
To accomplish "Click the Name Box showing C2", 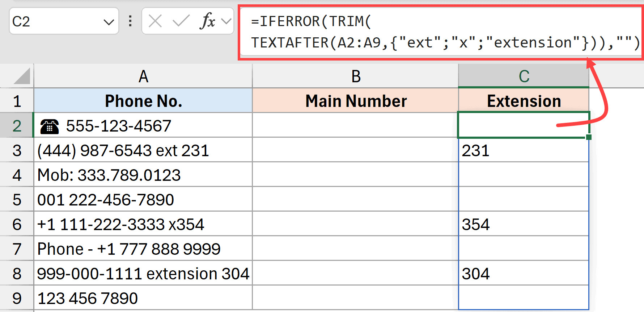I will [54, 22].
